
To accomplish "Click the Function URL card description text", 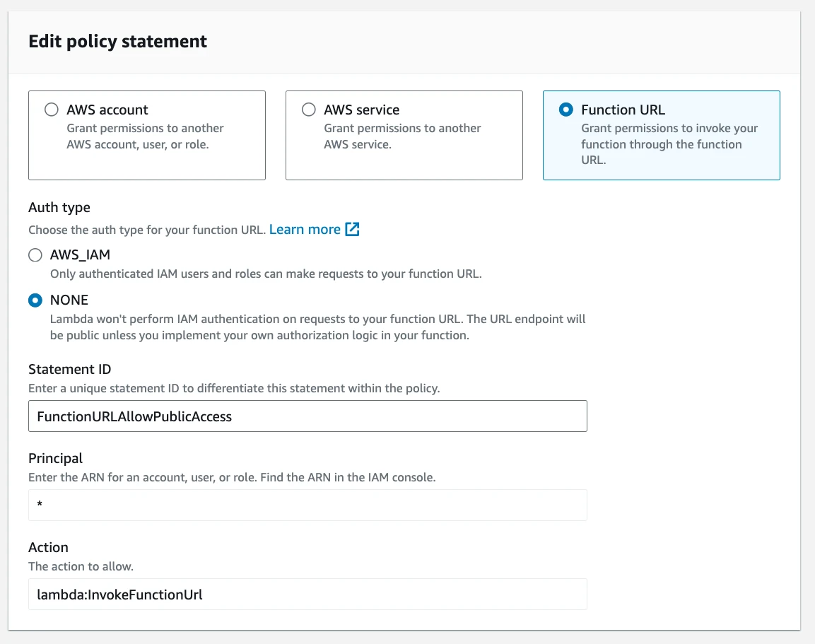I will [x=669, y=144].
